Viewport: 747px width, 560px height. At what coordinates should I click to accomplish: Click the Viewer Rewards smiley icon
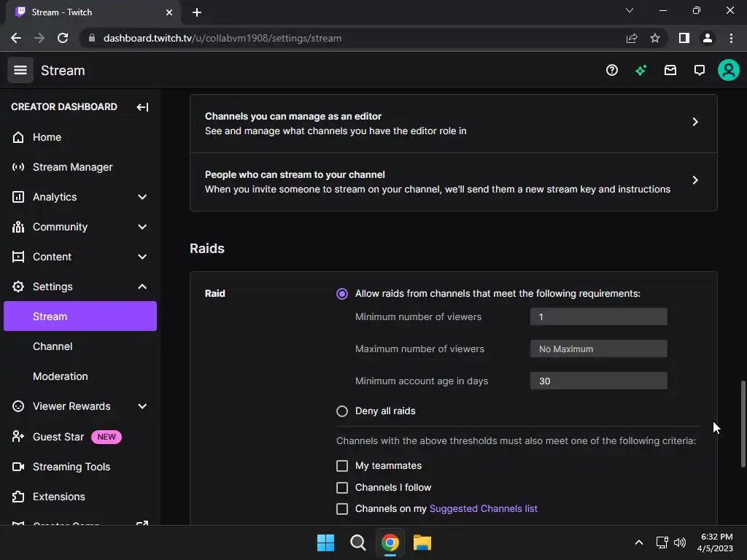18,406
